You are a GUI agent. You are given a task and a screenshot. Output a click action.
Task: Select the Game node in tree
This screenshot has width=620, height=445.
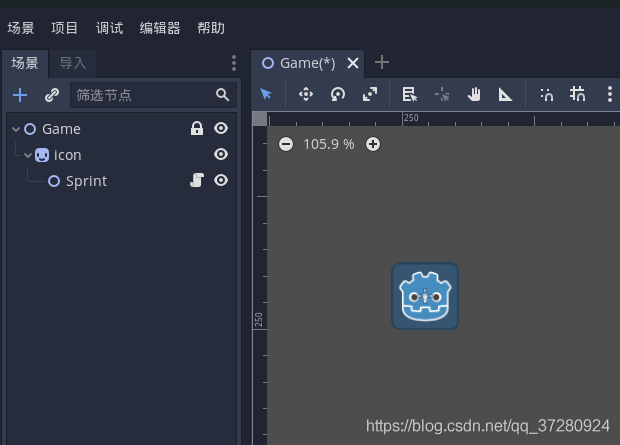pos(61,129)
